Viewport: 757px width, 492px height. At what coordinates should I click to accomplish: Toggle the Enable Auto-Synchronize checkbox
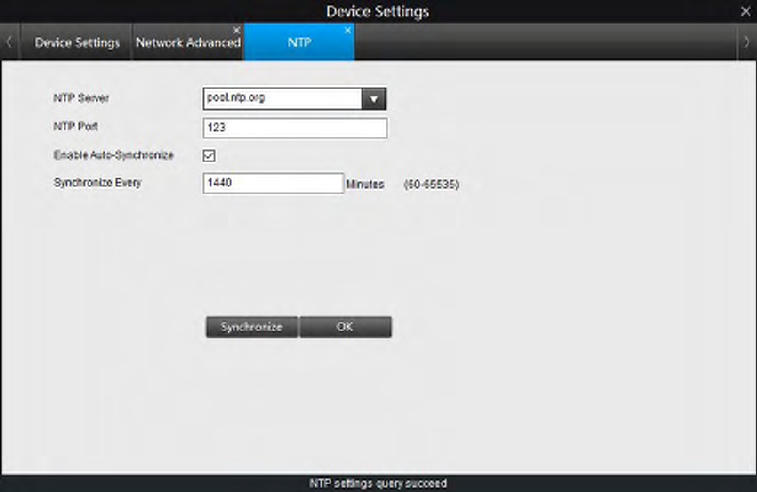point(209,155)
